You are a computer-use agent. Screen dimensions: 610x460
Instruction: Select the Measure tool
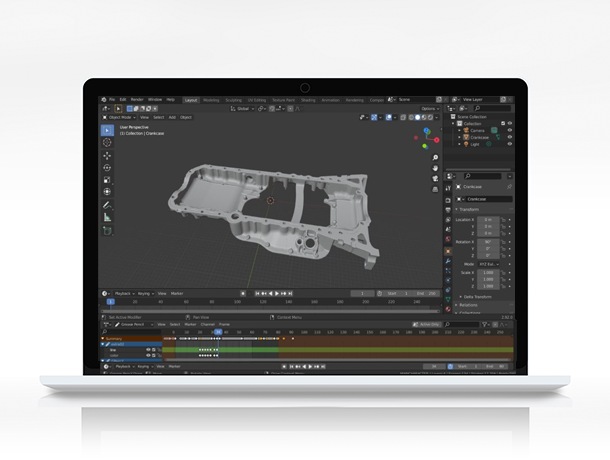[107, 218]
